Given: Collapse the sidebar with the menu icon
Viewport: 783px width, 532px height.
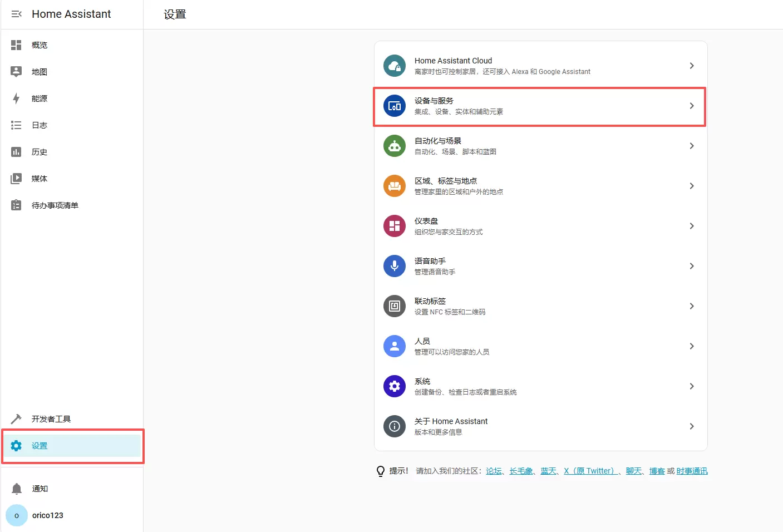Looking at the screenshot, I should click(17, 14).
